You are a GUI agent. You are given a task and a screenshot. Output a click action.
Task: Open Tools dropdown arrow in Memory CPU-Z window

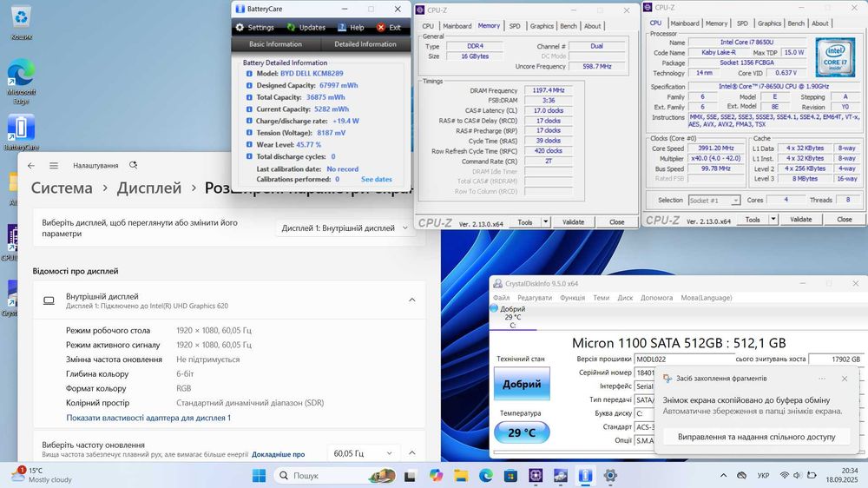pos(545,222)
